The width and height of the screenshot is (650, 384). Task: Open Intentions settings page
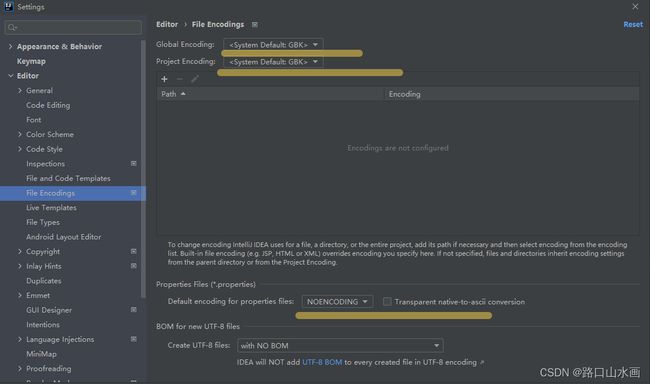click(43, 325)
